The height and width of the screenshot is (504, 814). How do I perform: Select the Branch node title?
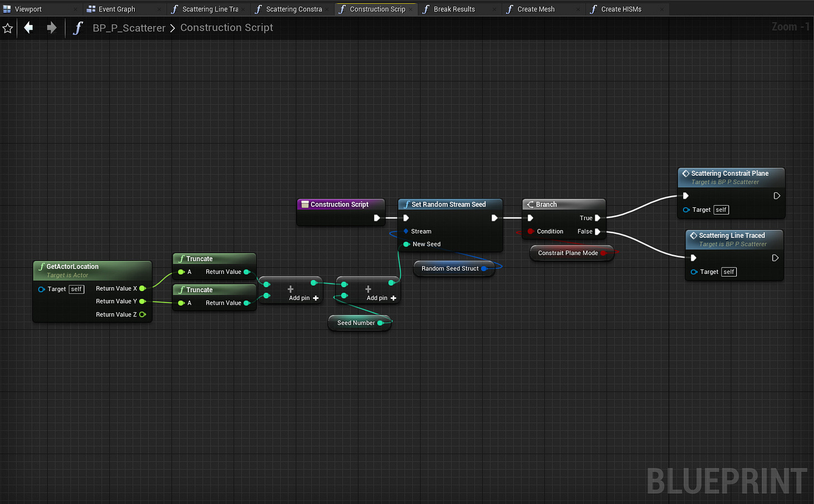[564, 205]
